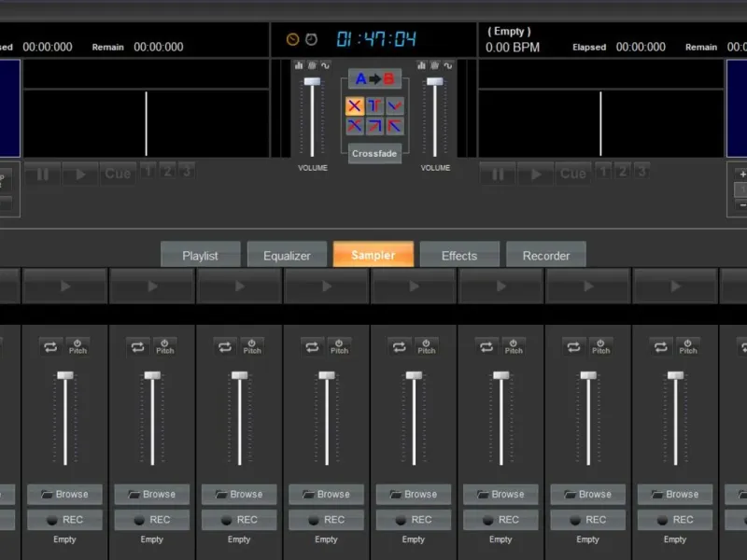
Task: Open the Effects tab
Action: tap(459, 255)
